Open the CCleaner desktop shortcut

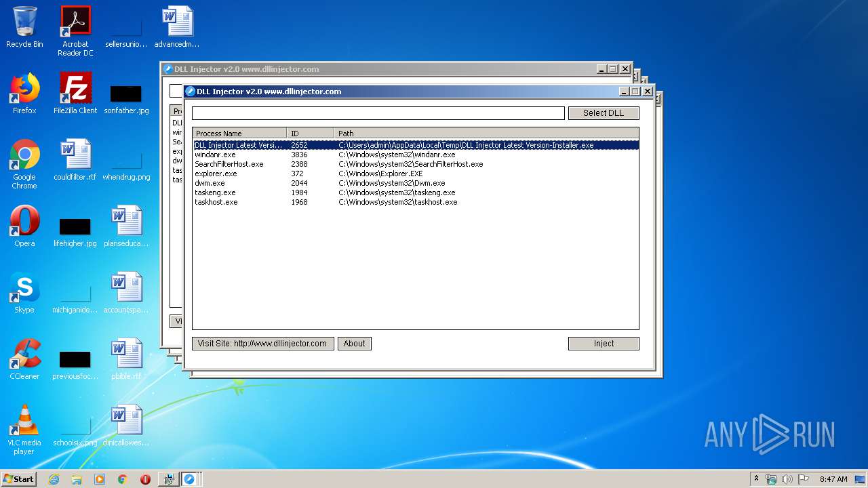point(24,359)
